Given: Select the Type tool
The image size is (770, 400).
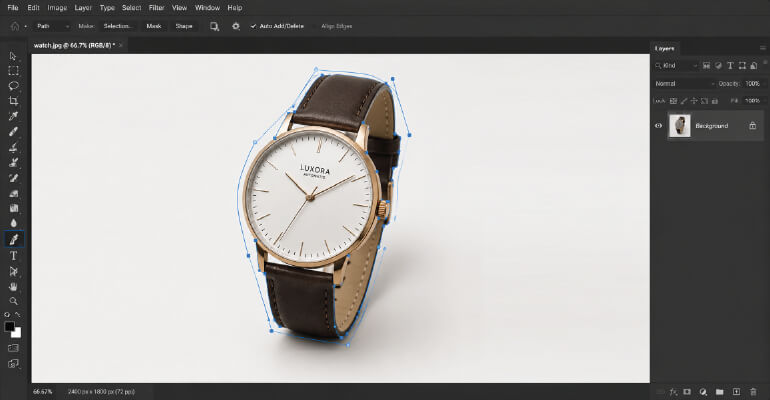Looking at the screenshot, I should click(13, 256).
